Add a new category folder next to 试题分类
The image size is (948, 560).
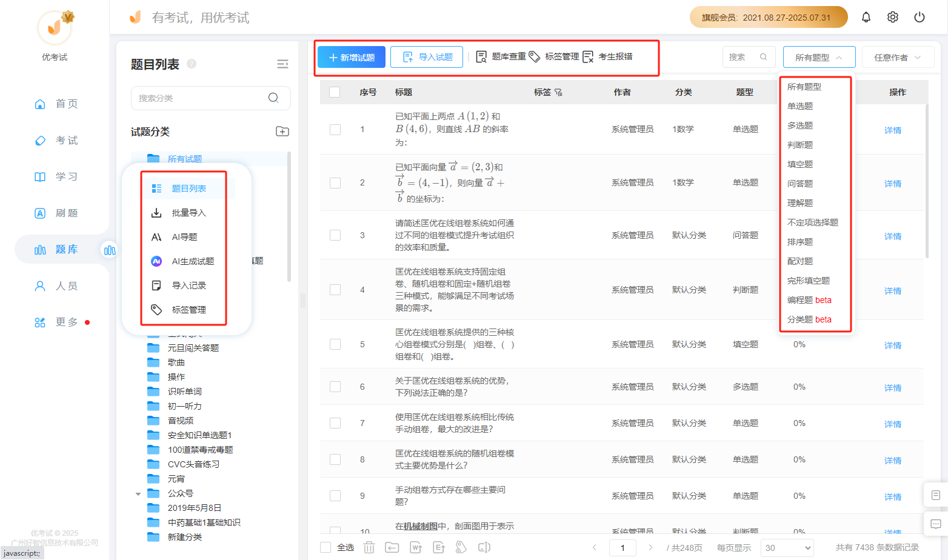[282, 132]
